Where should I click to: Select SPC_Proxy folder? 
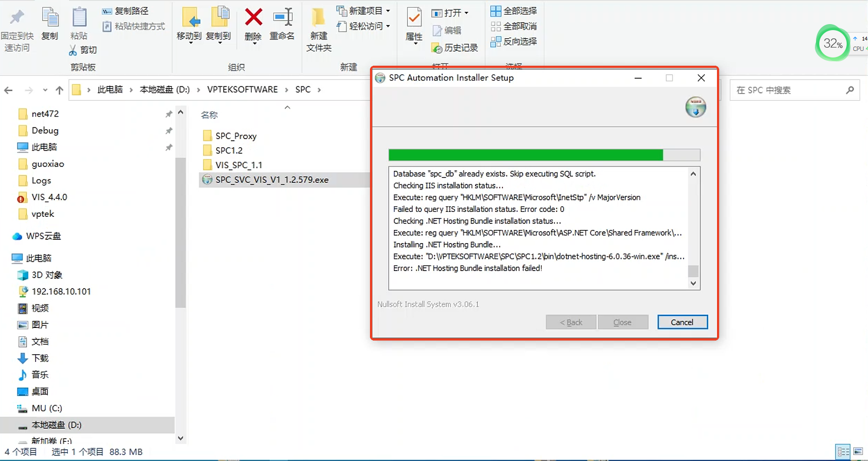tap(236, 136)
